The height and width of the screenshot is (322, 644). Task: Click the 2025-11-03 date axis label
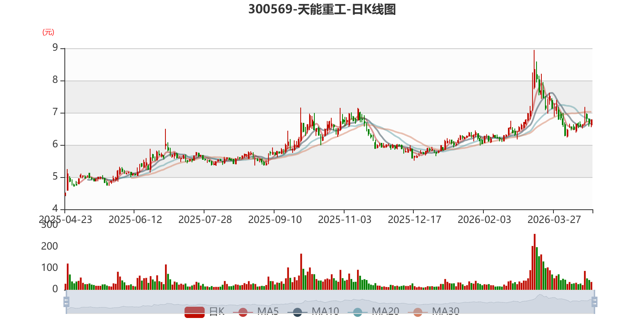pos(345,220)
